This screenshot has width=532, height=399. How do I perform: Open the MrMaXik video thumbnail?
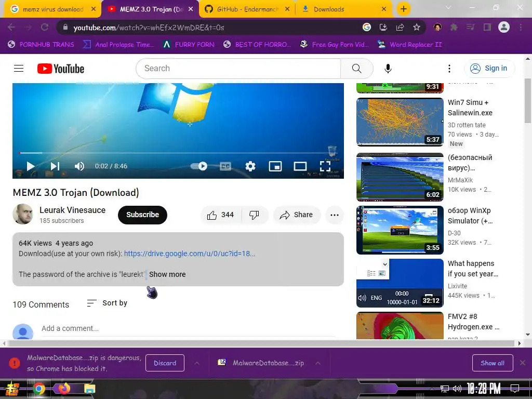(x=400, y=177)
